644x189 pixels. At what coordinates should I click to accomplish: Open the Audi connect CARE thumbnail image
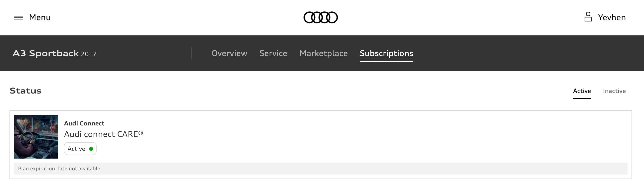(x=36, y=137)
